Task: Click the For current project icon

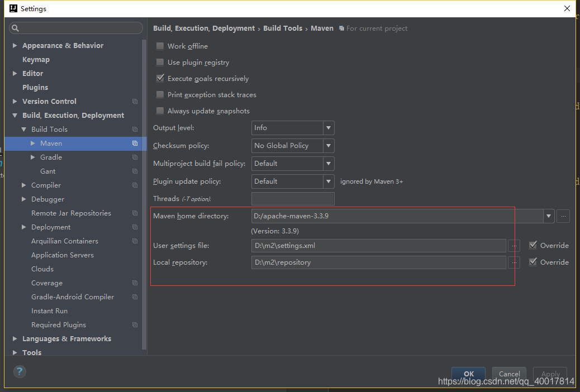Action: click(x=342, y=28)
